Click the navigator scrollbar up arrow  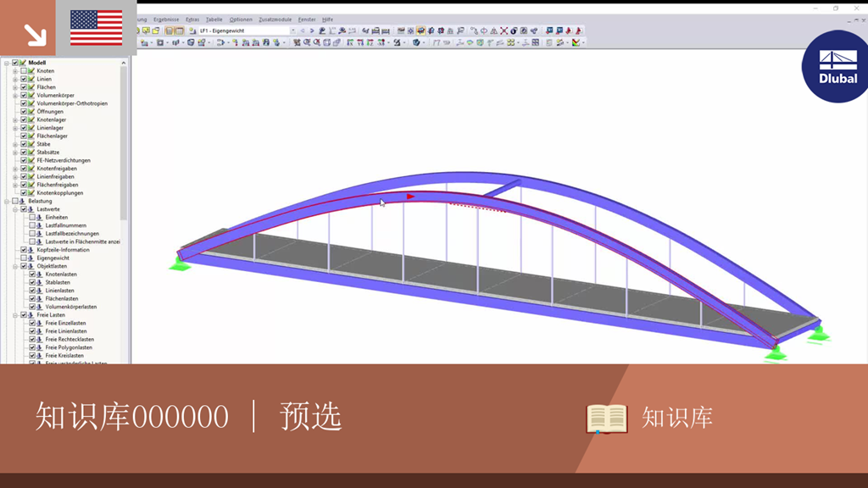pos(124,63)
